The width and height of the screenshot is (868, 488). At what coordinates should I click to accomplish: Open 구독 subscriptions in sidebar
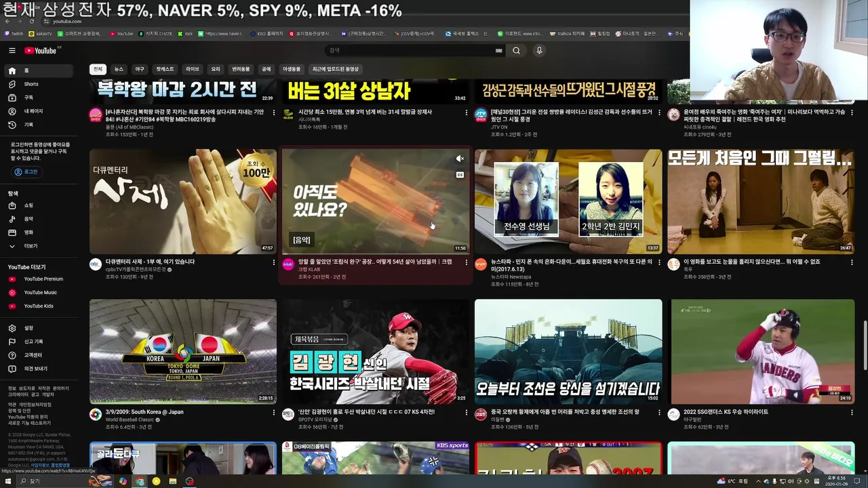38,98
